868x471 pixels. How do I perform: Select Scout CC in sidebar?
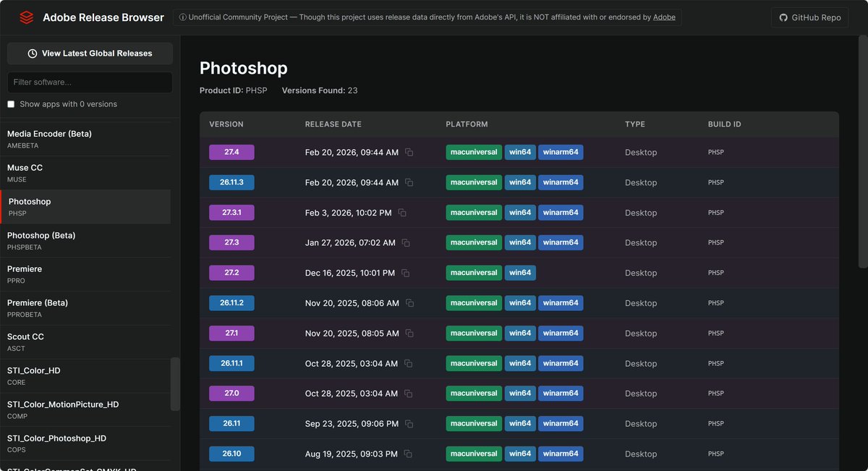tap(85, 341)
